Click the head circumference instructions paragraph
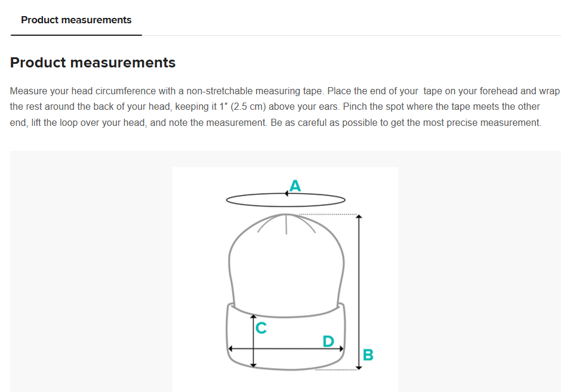This screenshot has height=392, width=570. [285, 107]
